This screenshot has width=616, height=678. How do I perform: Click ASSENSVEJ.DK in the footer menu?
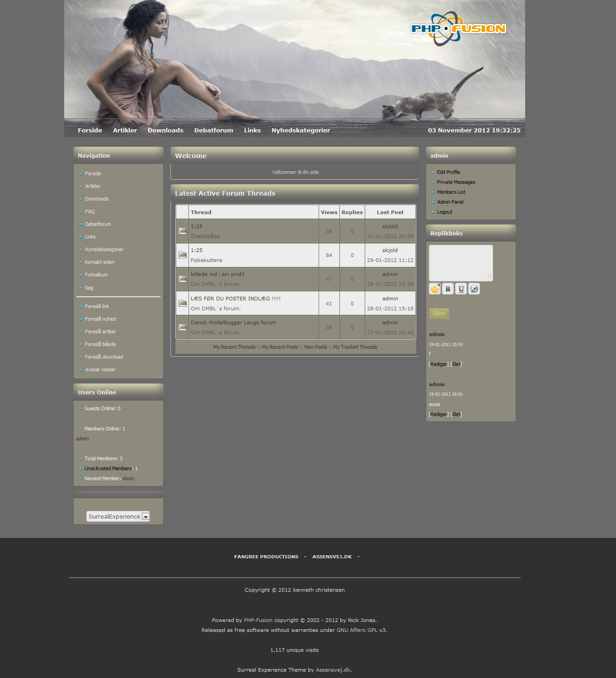click(332, 556)
